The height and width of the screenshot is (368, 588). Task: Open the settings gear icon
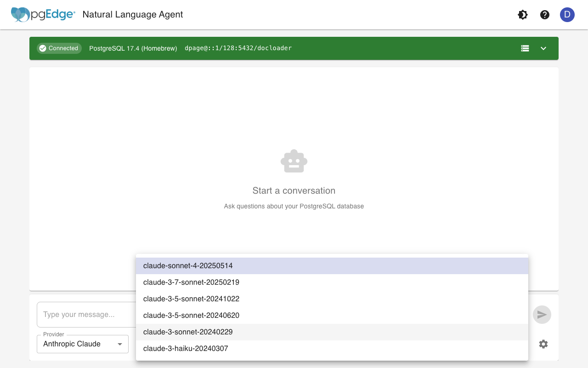tap(543, 344)
